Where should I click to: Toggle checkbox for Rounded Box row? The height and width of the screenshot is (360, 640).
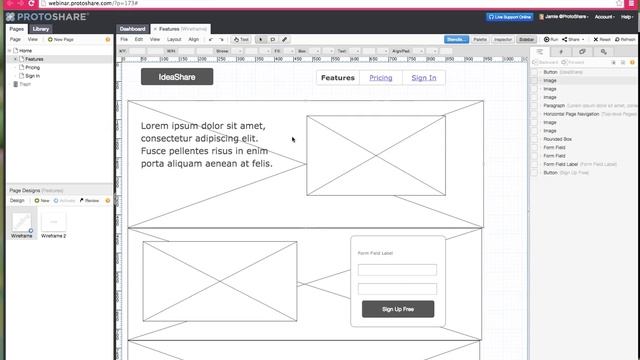click(534, 139)
